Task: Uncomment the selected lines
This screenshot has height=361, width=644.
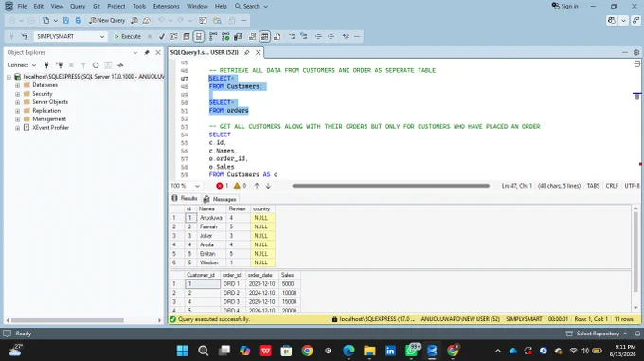Action: click(304, 37)
